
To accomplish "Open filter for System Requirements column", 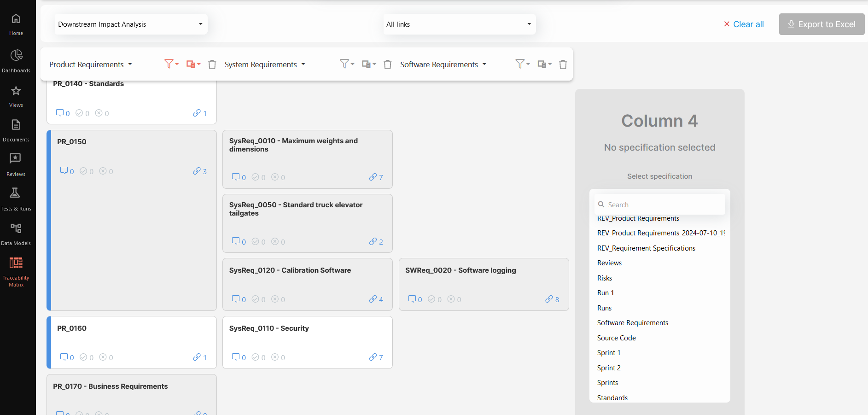I will point(347,64).
